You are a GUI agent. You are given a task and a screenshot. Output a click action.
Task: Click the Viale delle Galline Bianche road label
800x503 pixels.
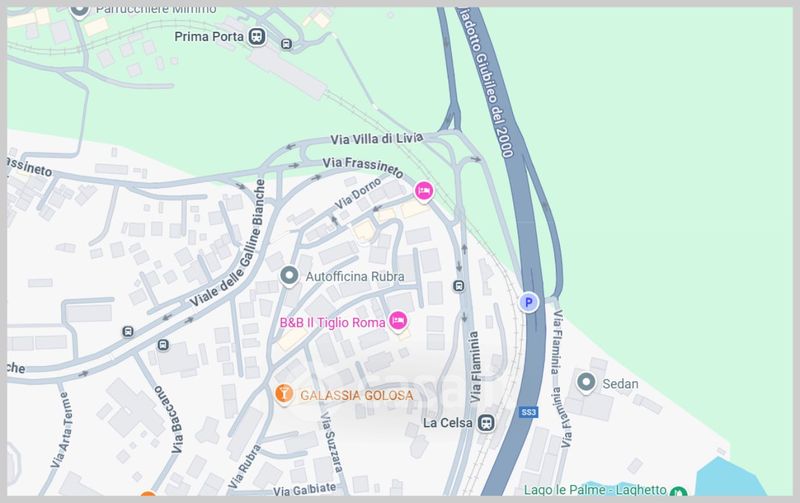[228, 243]
